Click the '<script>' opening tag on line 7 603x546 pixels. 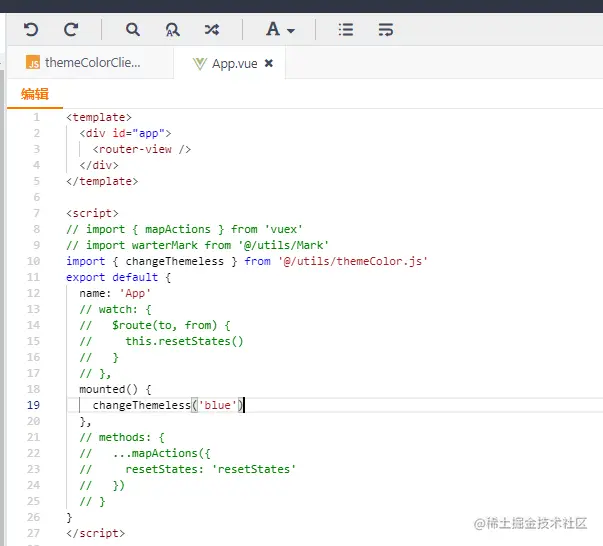click(x=92, y=213)
